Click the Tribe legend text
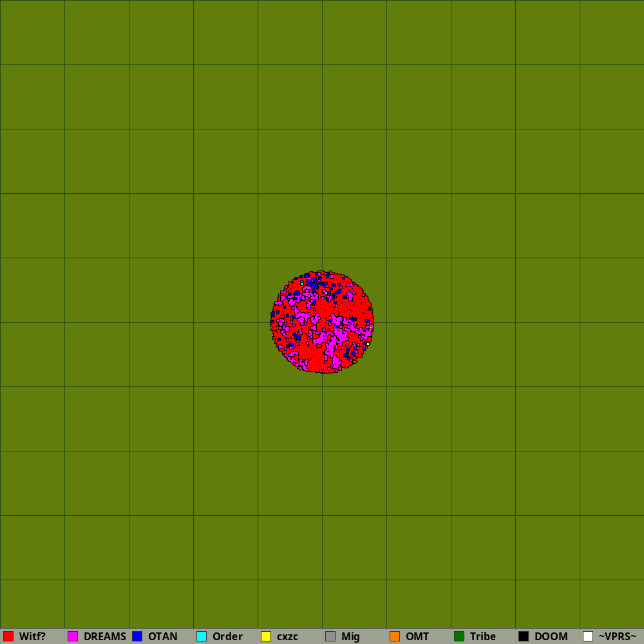 tap(482, 636)
